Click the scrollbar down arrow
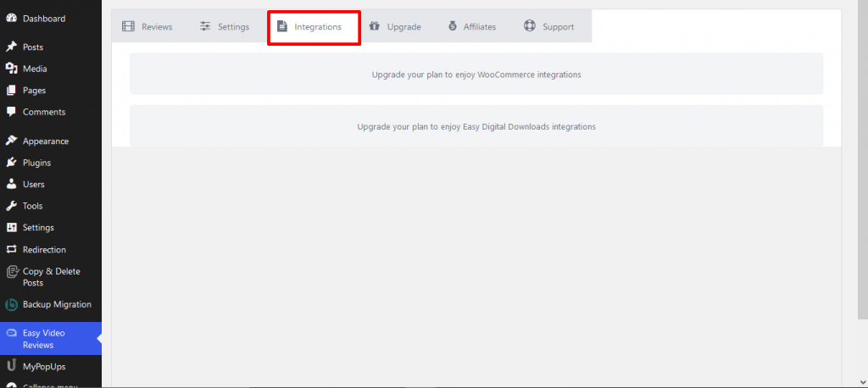This screenshot has width=868, height=388. coord(863,382)
